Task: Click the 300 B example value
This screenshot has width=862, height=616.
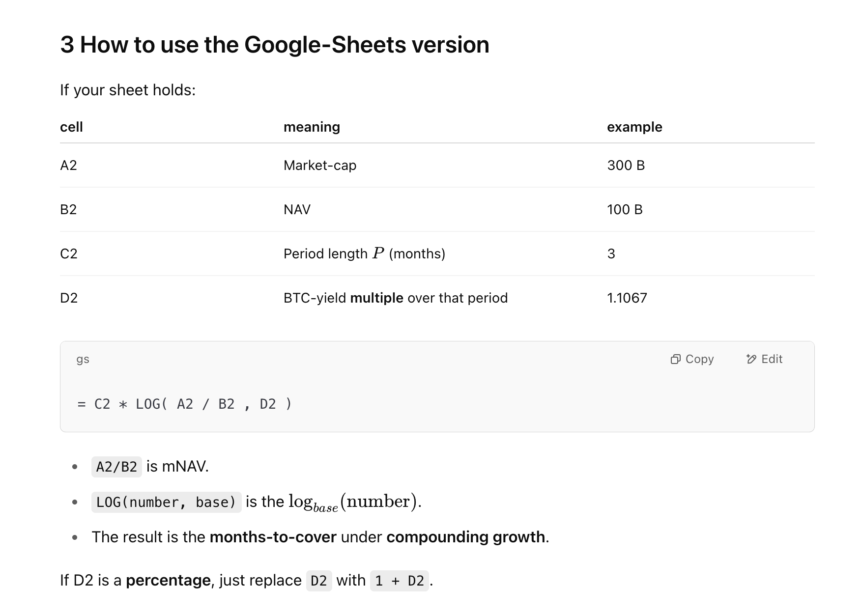Action: coord(626,165)
